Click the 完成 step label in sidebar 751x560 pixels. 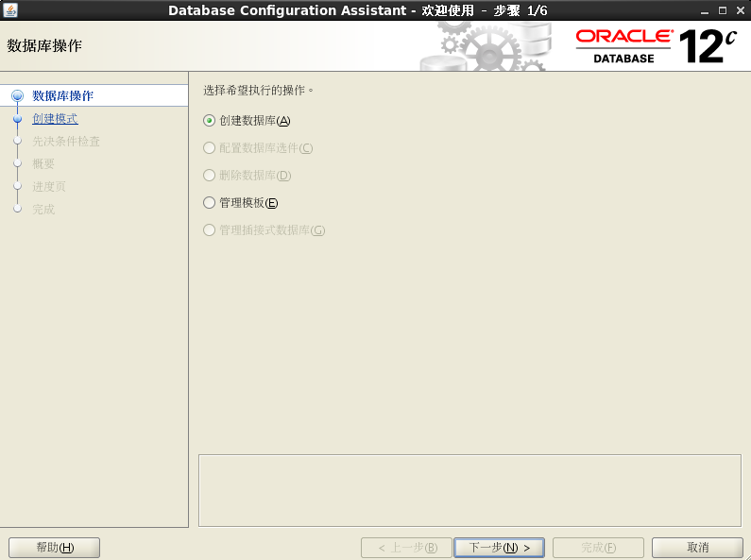(43, 209)
